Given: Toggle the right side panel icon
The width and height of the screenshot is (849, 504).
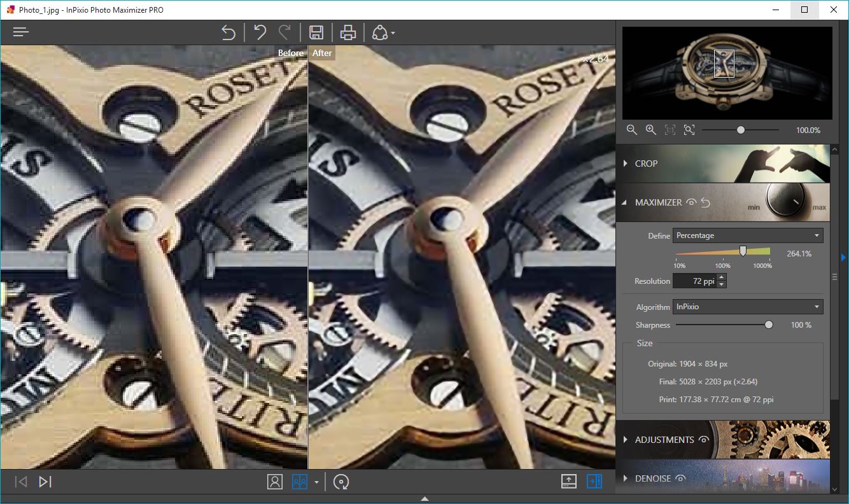Looking at the screenshot, I should (x=594, y=482).
